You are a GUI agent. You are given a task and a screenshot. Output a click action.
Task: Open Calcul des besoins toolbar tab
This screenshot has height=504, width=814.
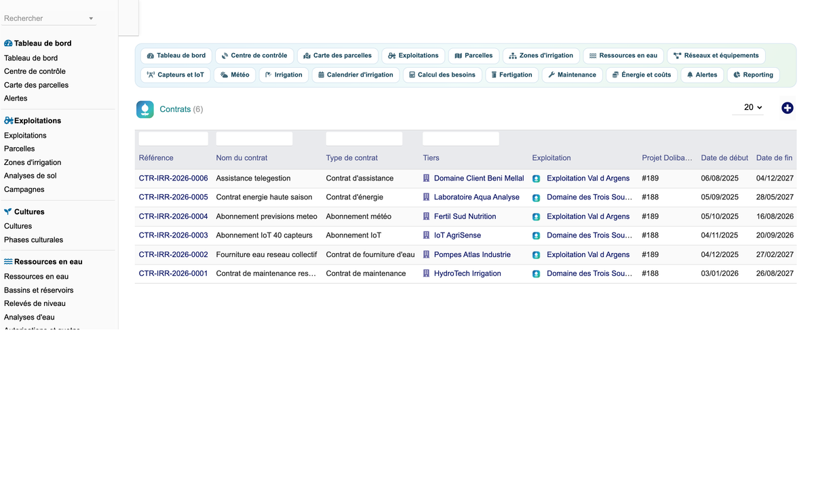click(x=442, y=75)
